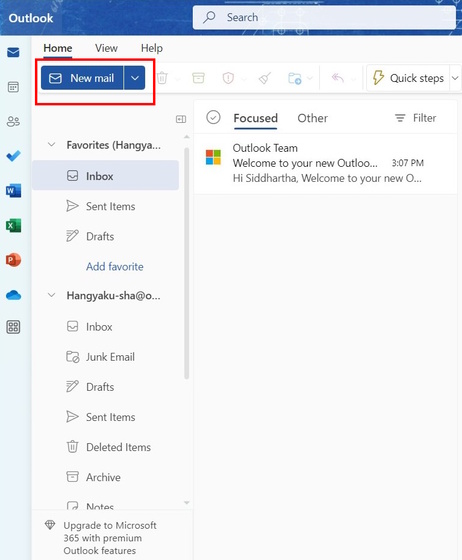
Task: Click the magnifier search icon
Action: coord(209,17)
